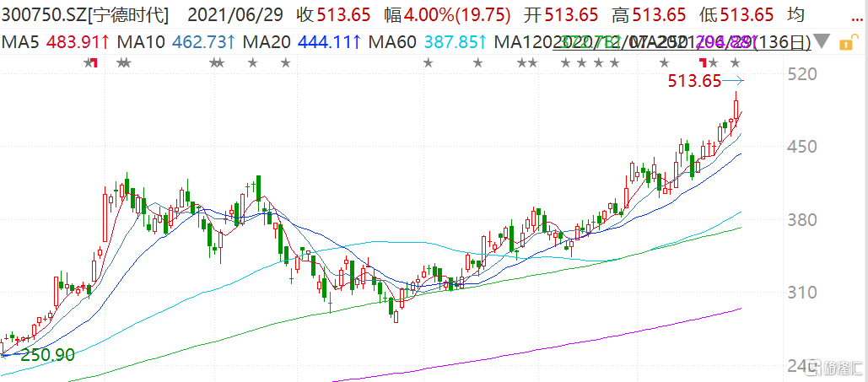Click the green 250.90 low-price annotation

pos(47,355)
